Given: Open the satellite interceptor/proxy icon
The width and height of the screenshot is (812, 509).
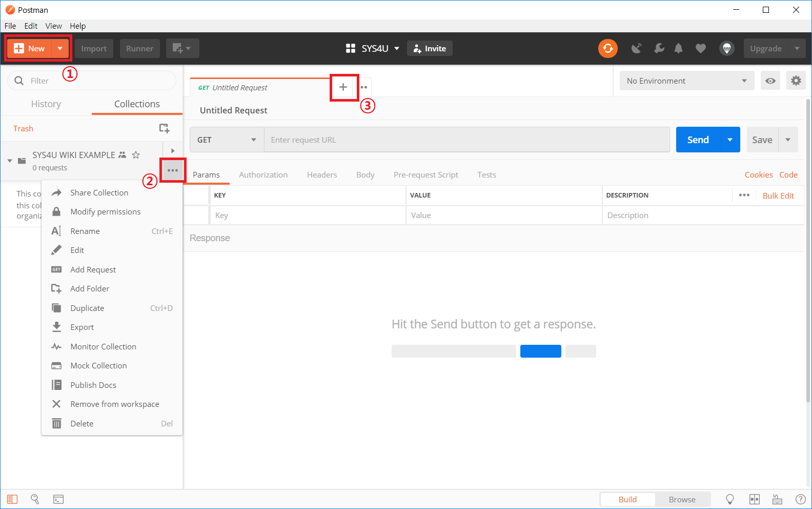Looking at the screenshot, I should tap(636, 48).
